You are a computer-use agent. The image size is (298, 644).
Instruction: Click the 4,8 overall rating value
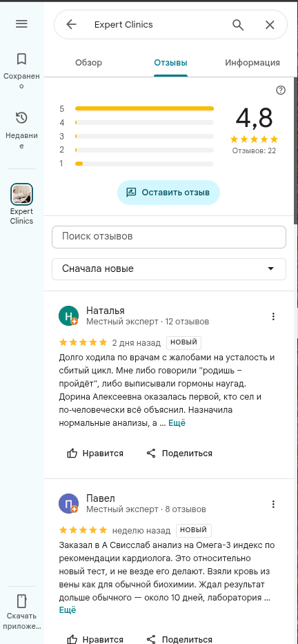coord(254,118)
